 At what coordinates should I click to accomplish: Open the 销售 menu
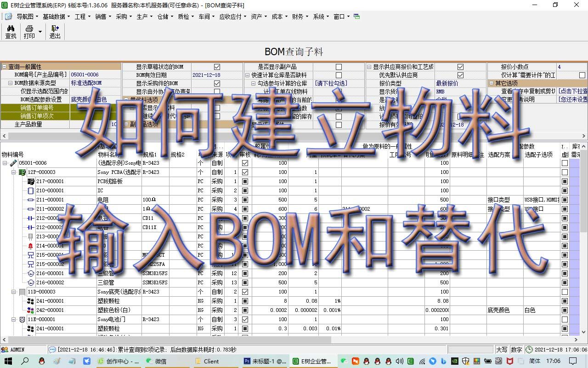pyautogui.click(x=103, y=17)
